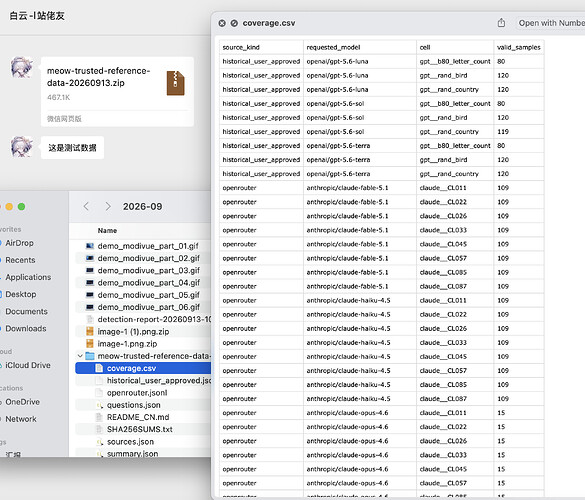Go back with Finder's back arrow

click(86, 206)
